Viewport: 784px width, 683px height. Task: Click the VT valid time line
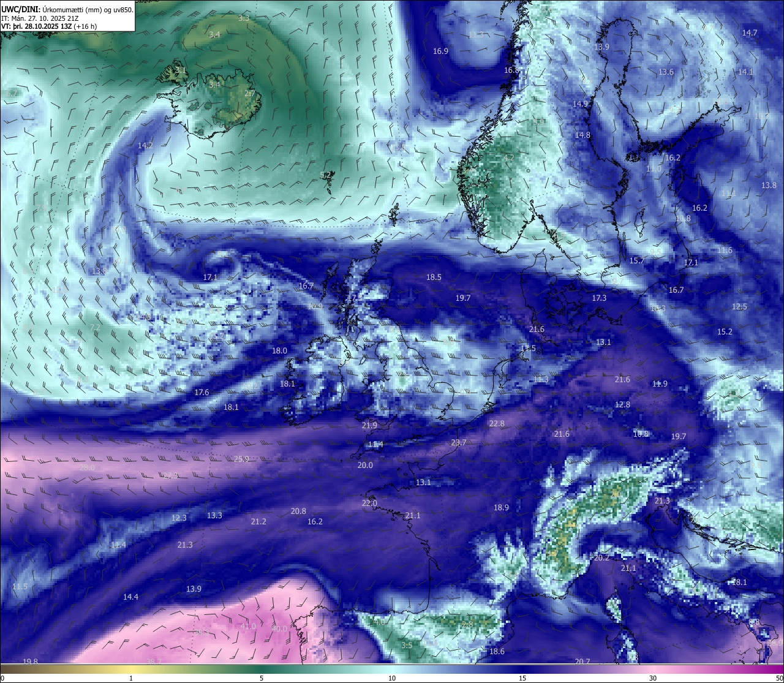point(49,26)
